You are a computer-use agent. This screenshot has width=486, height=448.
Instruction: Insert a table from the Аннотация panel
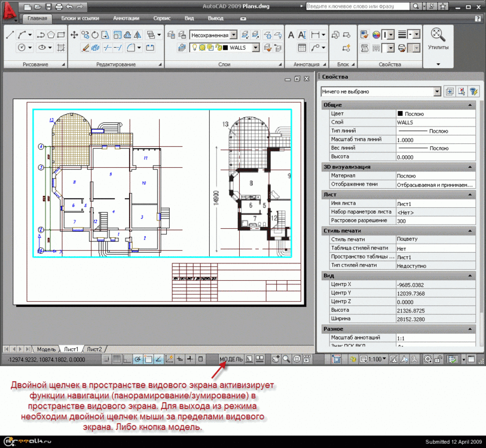pyautogui.click(x=302, y=48)
